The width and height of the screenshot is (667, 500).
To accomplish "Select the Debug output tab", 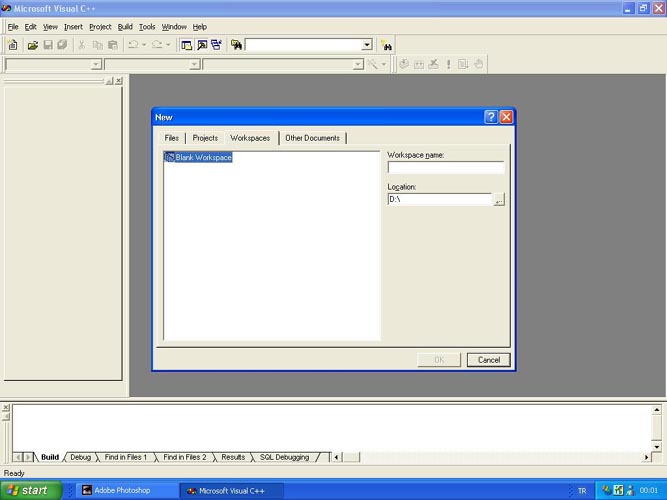I will click(80, 457).
